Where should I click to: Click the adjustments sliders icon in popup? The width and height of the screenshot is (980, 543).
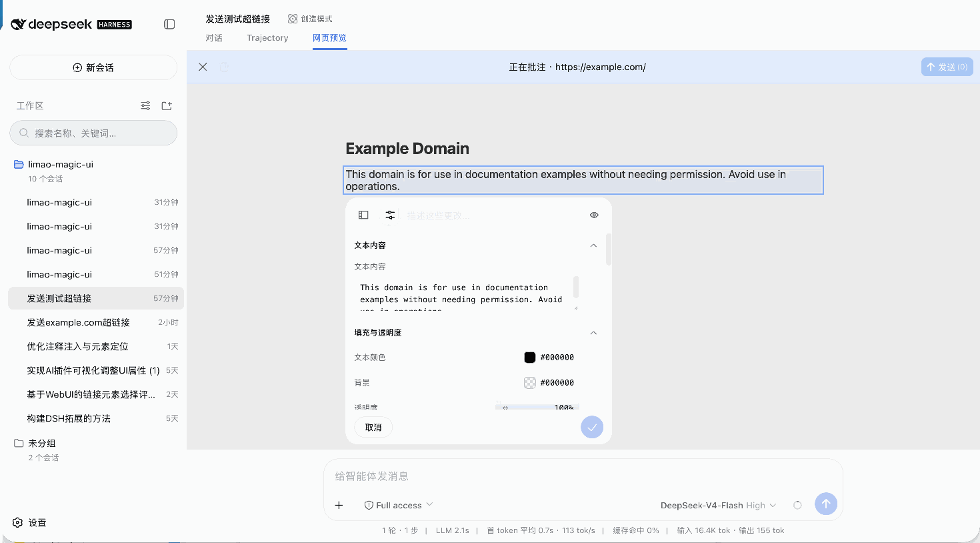(x=390, y=215)
